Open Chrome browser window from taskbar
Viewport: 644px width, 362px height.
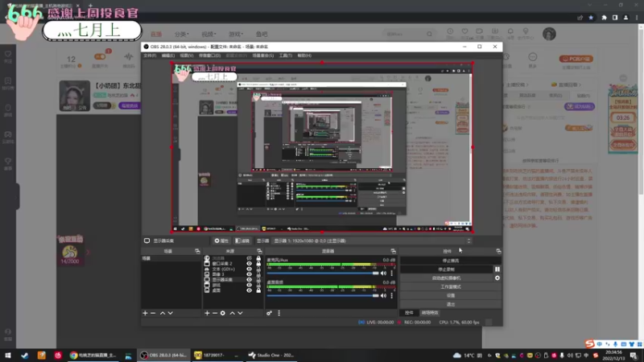pyautogui.click(x=93, y=355)
